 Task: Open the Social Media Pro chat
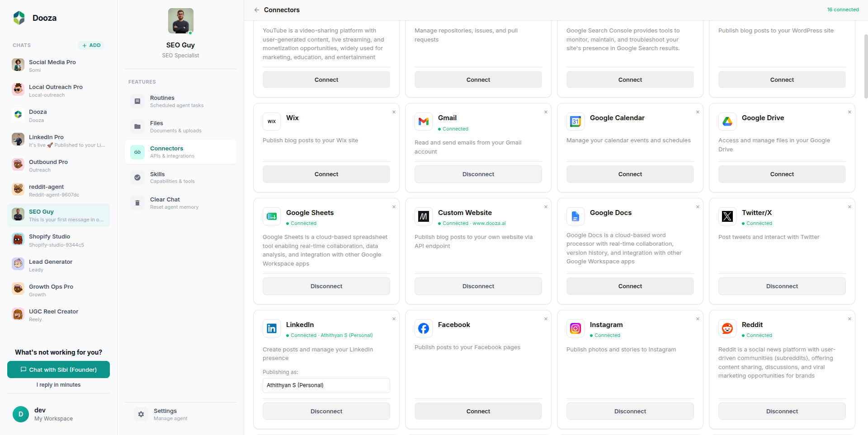tap(58, 65)
